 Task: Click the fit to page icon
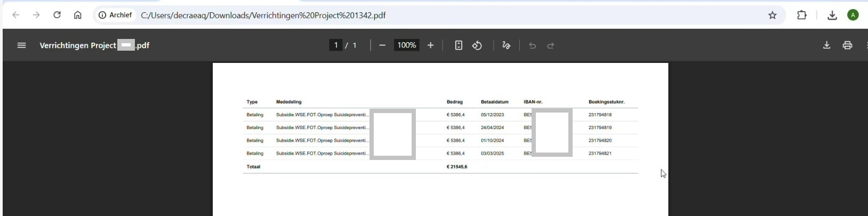(459, 45)
